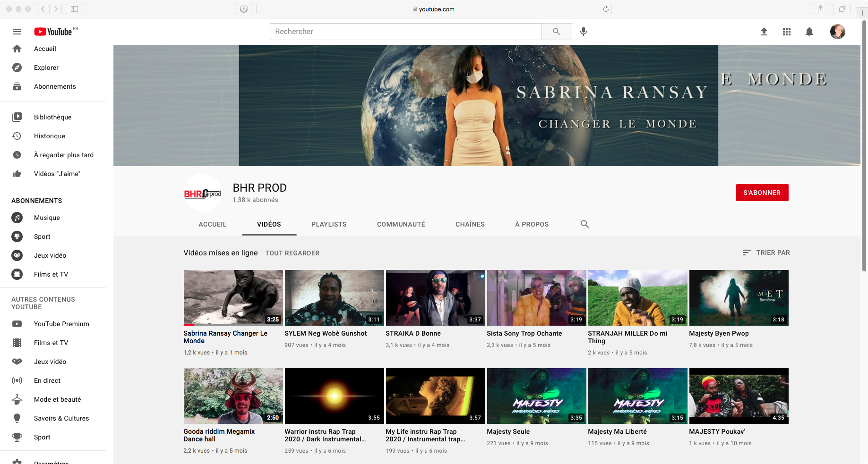Click the Musique subscription icon
The height and width of the screenshot is (464, 868).
tap(17, 218)
